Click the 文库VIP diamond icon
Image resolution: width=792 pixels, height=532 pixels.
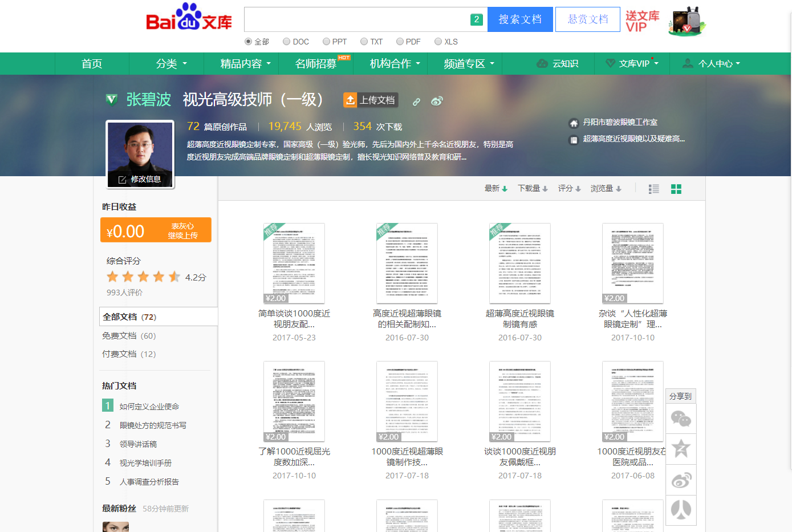(610, 63)
